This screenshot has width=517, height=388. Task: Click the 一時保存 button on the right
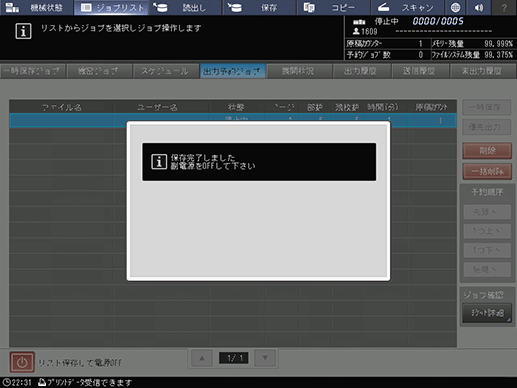[x=487, y=107]
